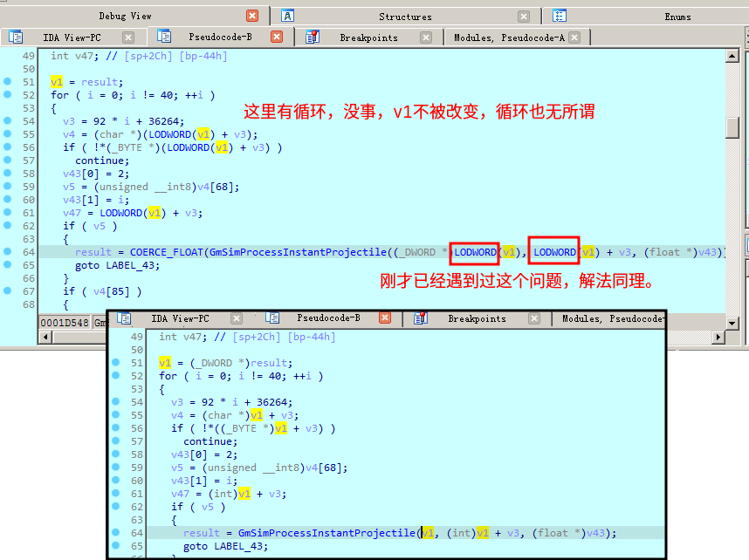Screen dimensions: 749x560
Task: Select Pseudocode-B tab in lower window
Action: 328,318
